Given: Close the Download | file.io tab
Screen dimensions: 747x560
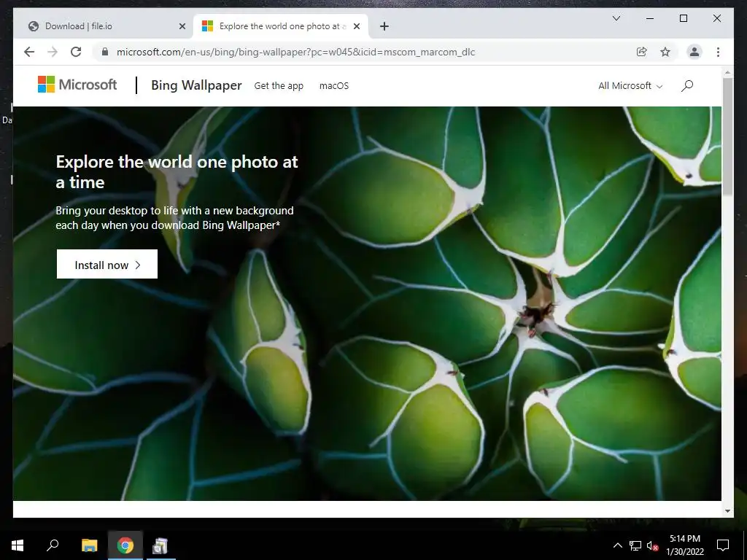Looking at the screenshot, I should (x=182, y=26).
